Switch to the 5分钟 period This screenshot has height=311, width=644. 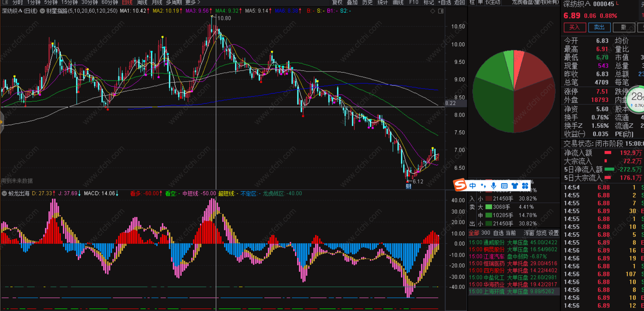click(x=51, y=2)
